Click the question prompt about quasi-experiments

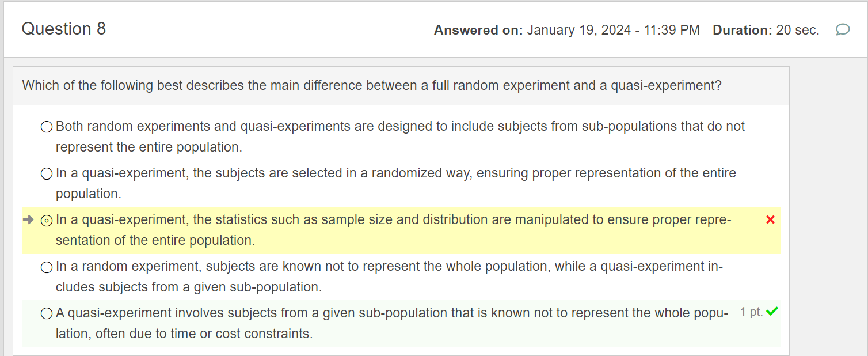click(372, 86)
